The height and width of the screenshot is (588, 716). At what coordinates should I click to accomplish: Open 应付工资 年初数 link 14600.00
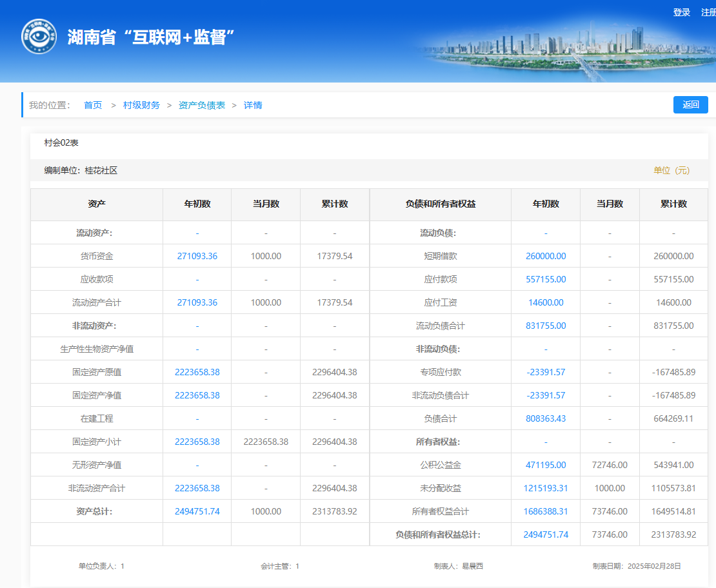tap(546, 302)
